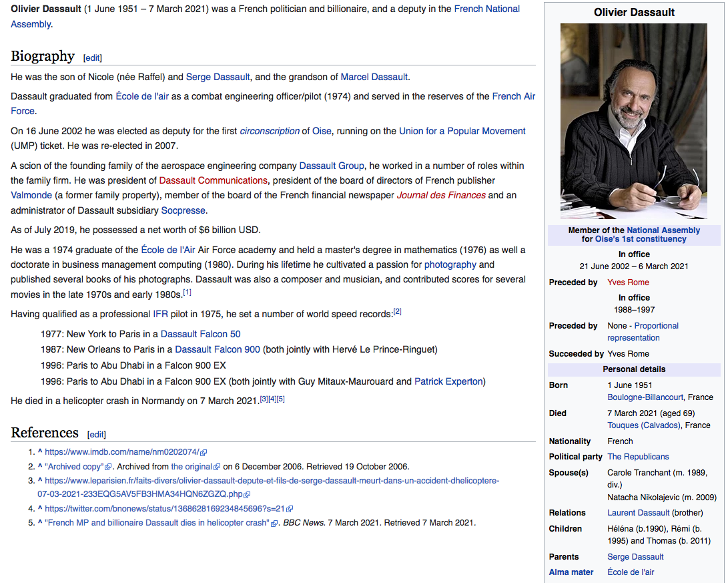
Task: Open the twitter.com bnonews reference link
Action: 164,509
